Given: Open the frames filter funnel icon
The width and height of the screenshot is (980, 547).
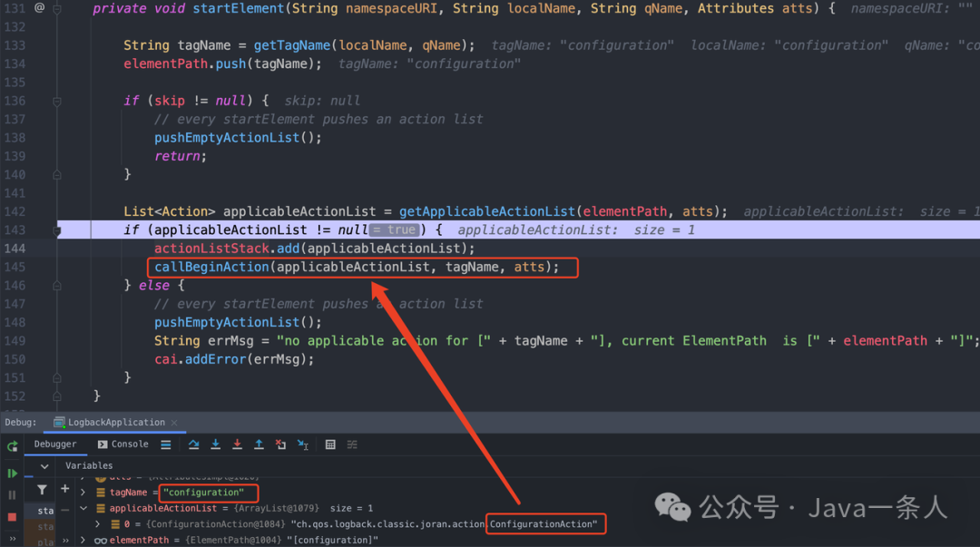Looking at the screenshot, I should (x=42, y=490).
